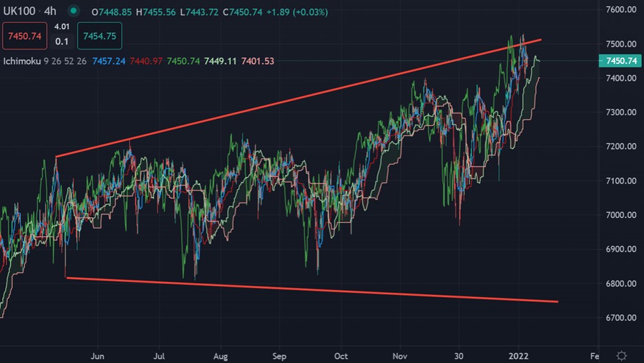Click the Oct label on time axis
Screen dimensions: 644x363
pyautogui.click(x=341, y=356)
